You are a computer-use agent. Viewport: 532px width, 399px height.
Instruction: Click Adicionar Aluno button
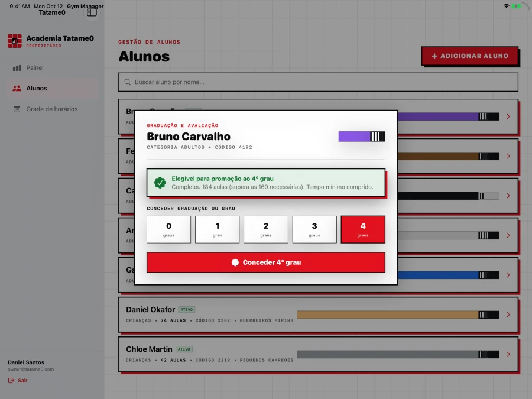click(470, 56)
